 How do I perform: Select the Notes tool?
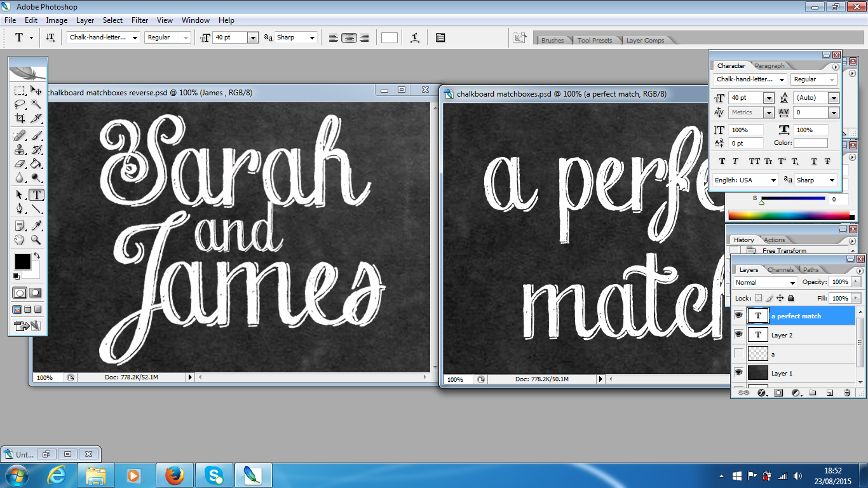20,225
